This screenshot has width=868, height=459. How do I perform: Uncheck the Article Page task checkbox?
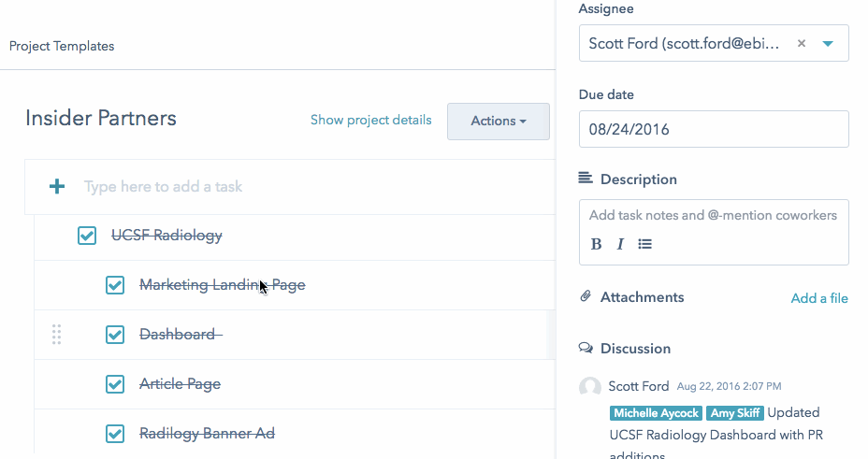[x=115, y=384]
